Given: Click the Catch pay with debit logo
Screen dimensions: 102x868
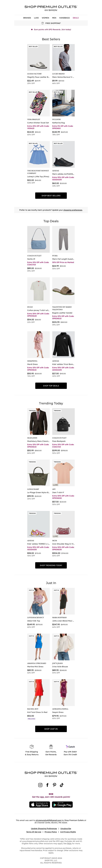Looking at the screenshot, I should click(x=70, y=747).
